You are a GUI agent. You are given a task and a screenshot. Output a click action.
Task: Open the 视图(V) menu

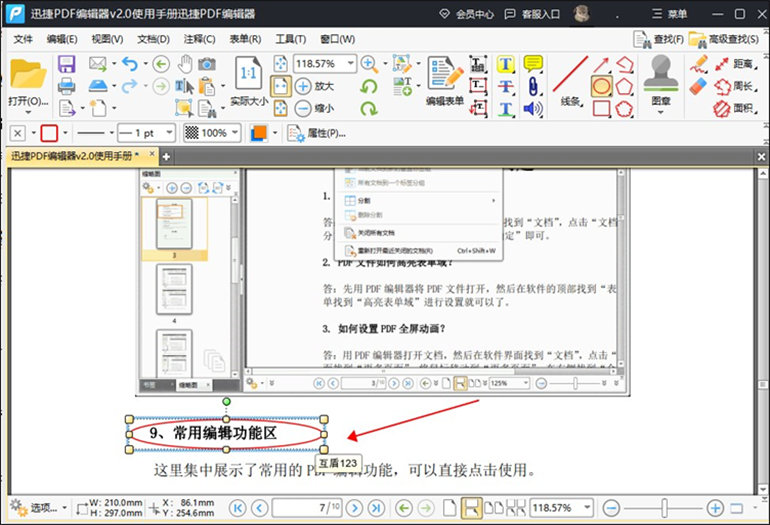tap(108, 39)
